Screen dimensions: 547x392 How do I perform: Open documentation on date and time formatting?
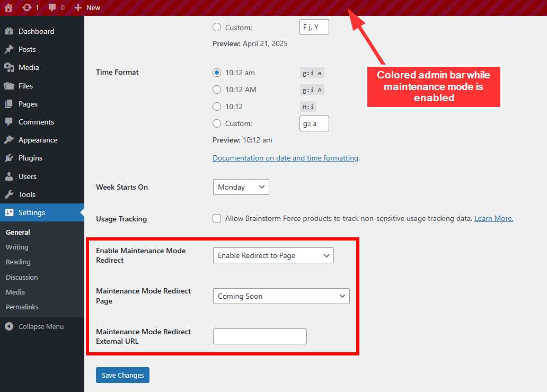coord(285,158)
